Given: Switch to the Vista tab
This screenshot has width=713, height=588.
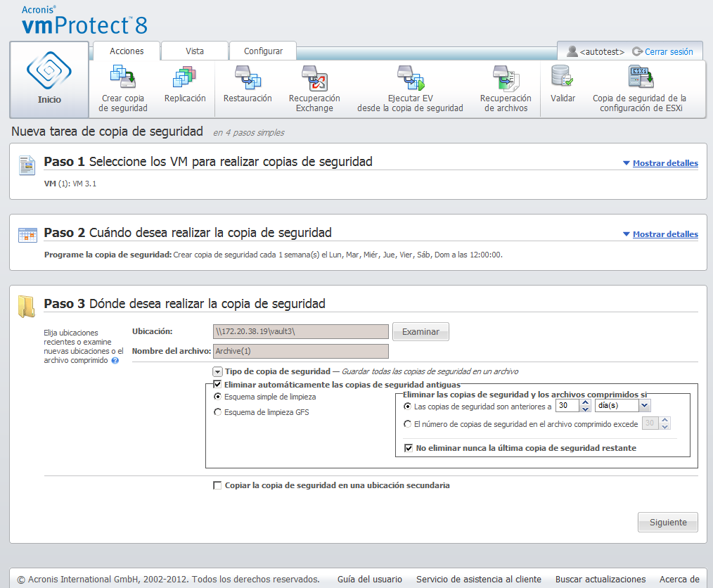Looking at the screenshot, I should point(195,51).
